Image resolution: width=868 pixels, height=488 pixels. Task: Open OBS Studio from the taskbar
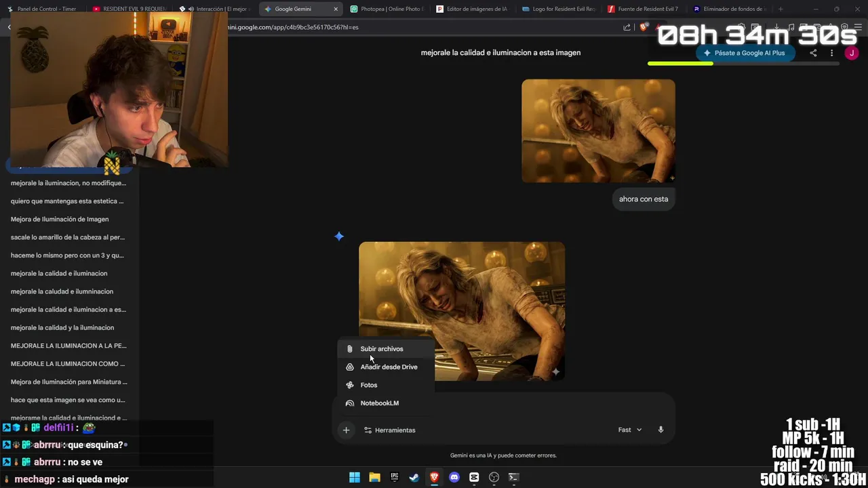(494, 477)
